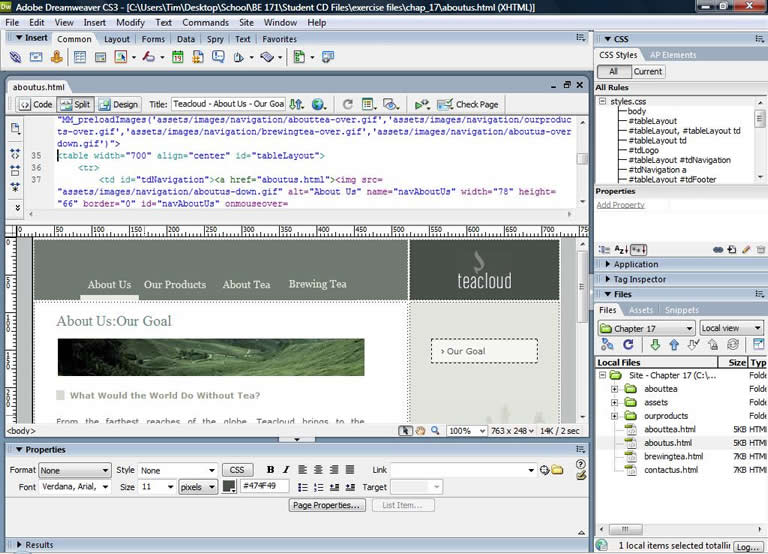
Task: Expand to show local and remote sites
Action: tap(758, 344)
